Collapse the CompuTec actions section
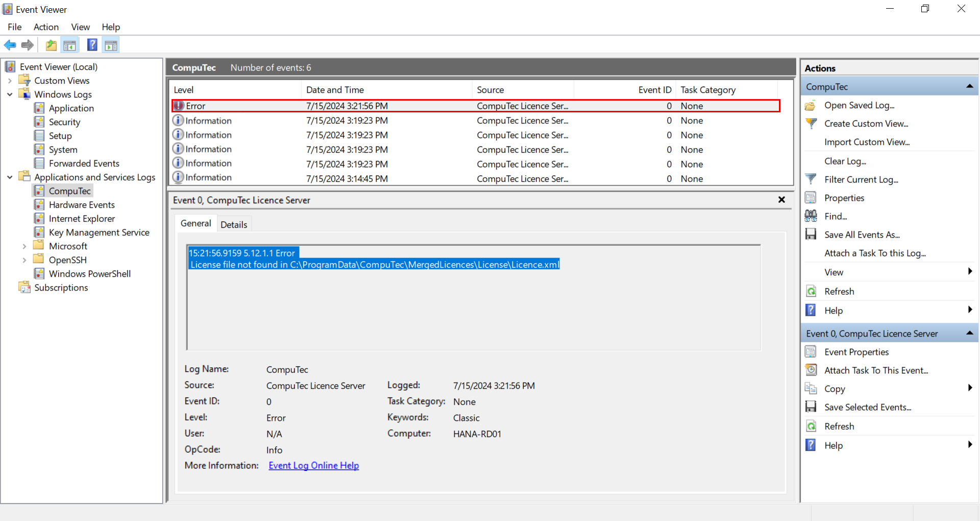Viewport: 980px width, 521px height. coord(969,86)
